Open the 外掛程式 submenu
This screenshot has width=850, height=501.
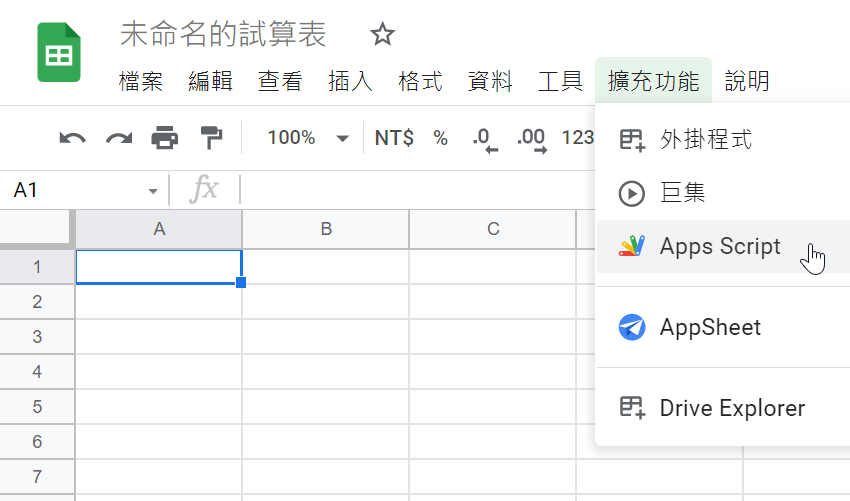[x=723, y=139]
